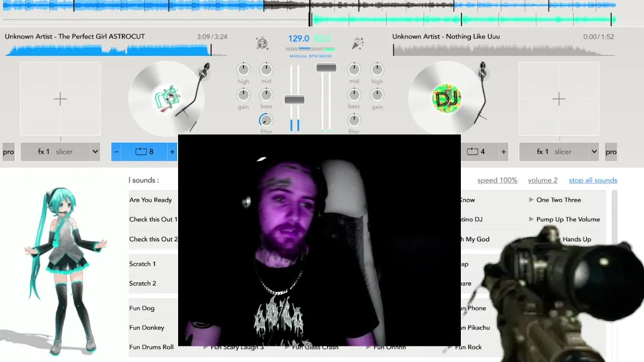Click the right deck gain knob
The width and height of the screenshot is (644, 362).
[x=377, y=95]
